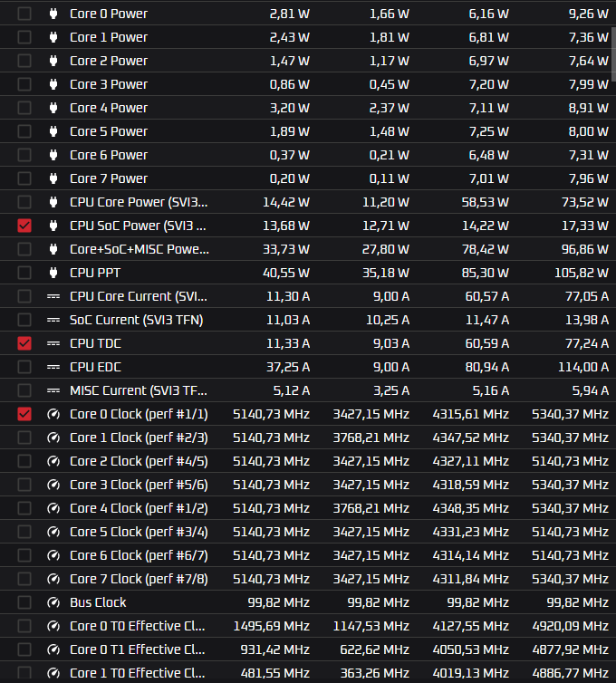This screenshot has height=683, width=616.
Task: Click the current icon beside CPU TDC
Action: pos(53,343)
